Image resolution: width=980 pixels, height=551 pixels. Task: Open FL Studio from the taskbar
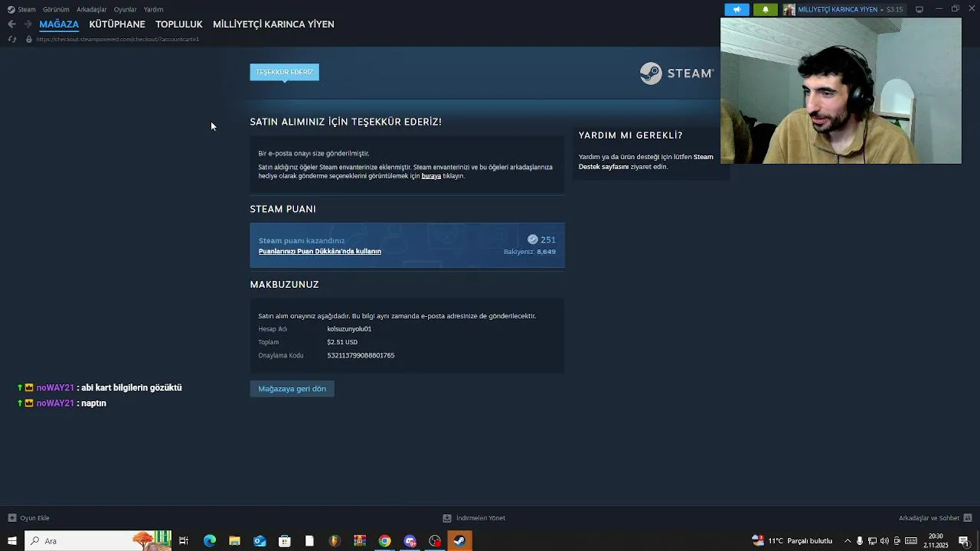tap(335, 541)
